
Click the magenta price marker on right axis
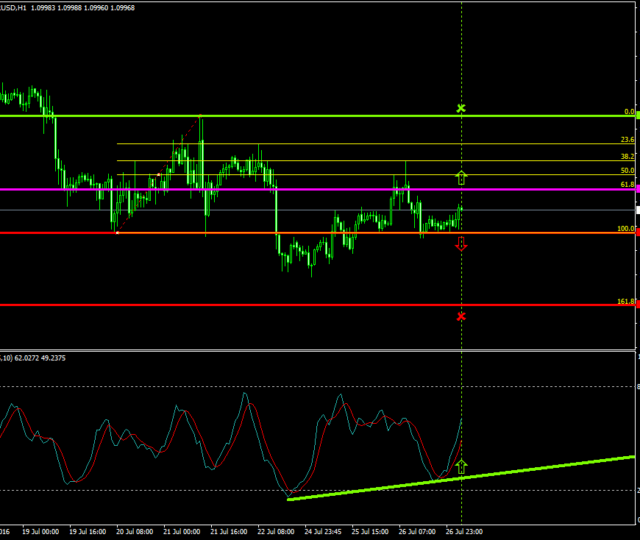click(637, 189)
